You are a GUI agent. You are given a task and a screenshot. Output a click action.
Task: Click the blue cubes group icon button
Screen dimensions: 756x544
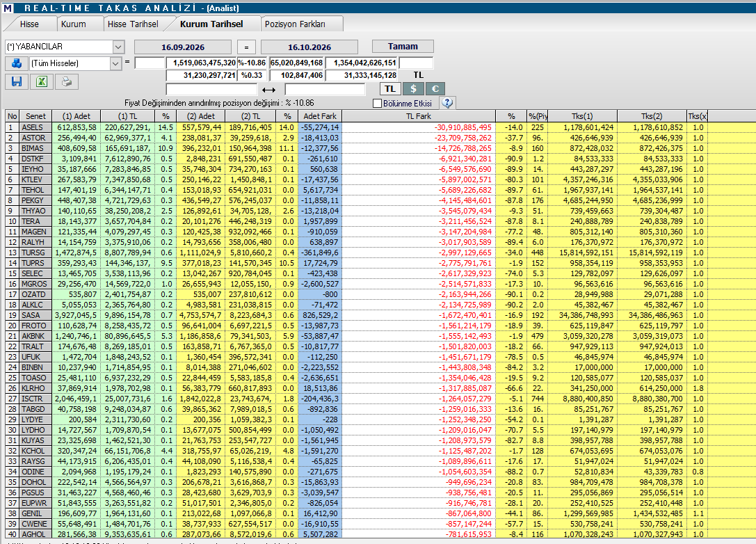[17, 63]
